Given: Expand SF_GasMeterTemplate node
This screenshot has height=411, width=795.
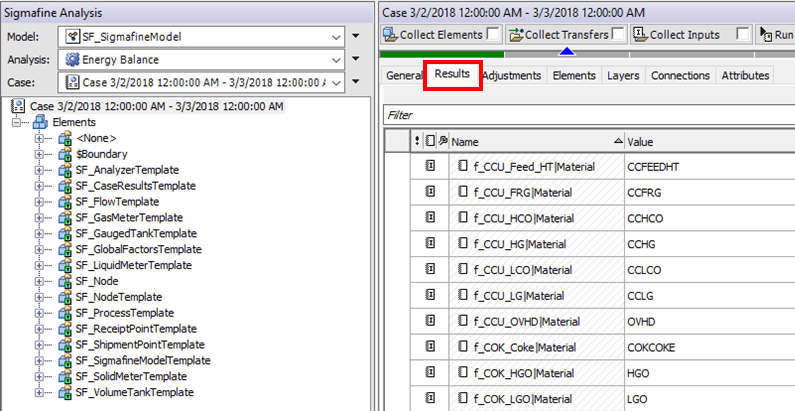Looking at the screenshot, I should pyautogui.click(x=39, y=217).
